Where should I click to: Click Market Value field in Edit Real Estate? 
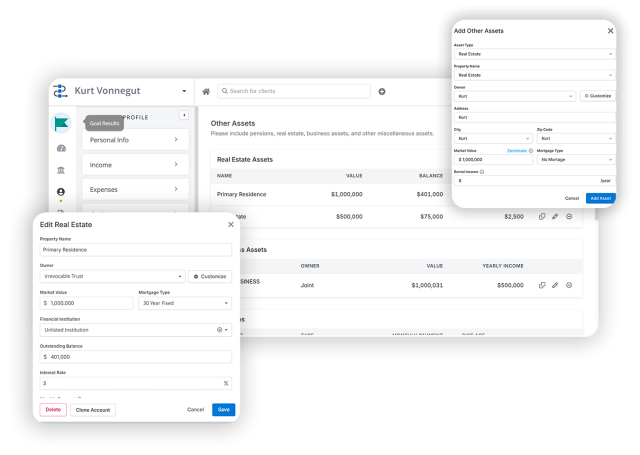click(x=86, y=303)
